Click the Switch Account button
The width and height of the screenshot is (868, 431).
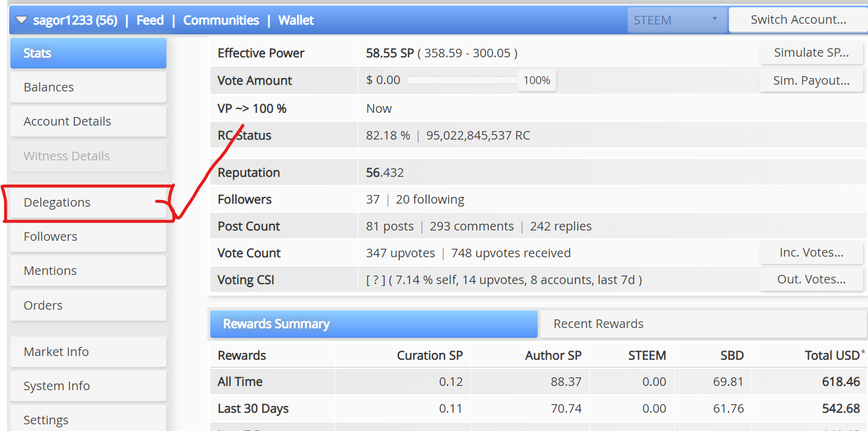(x=798, y=20)
